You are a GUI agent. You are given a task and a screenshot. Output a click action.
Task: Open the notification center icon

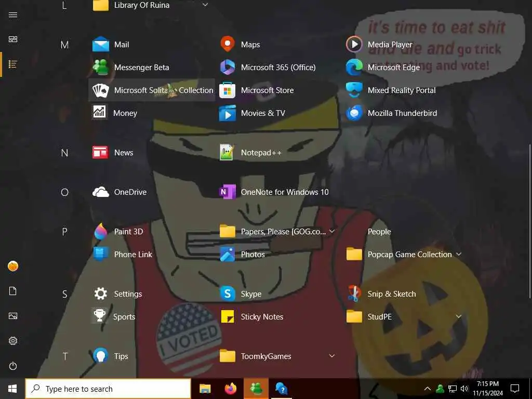[x=515, y=389]
